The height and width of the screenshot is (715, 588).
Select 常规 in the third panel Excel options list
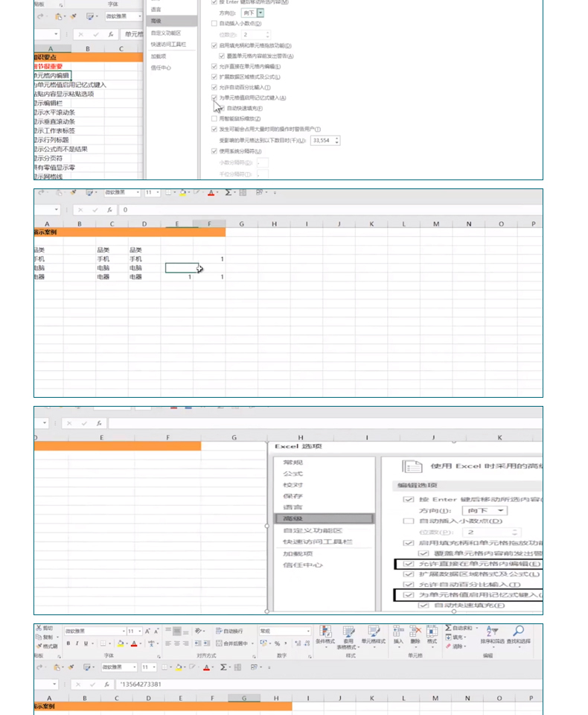tap(293, 463)
